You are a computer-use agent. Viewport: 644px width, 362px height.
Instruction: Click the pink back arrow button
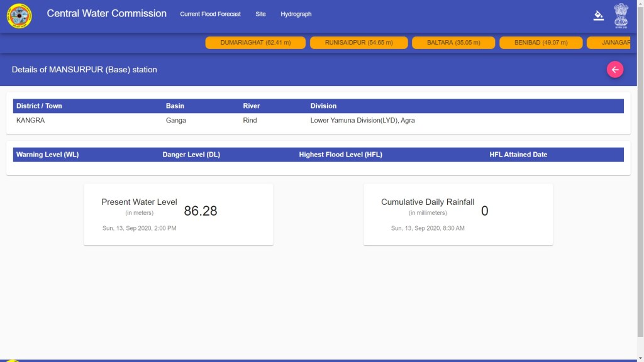(x=614, y=70)
